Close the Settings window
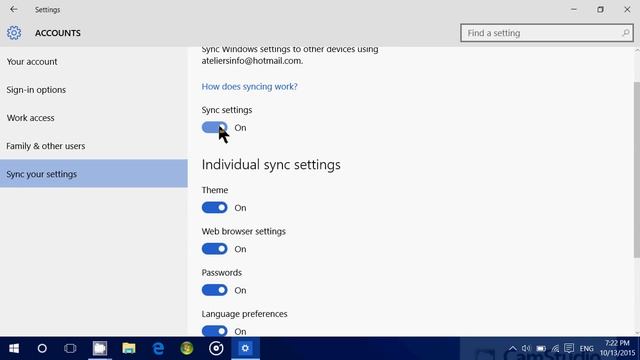 click(627, 9)
